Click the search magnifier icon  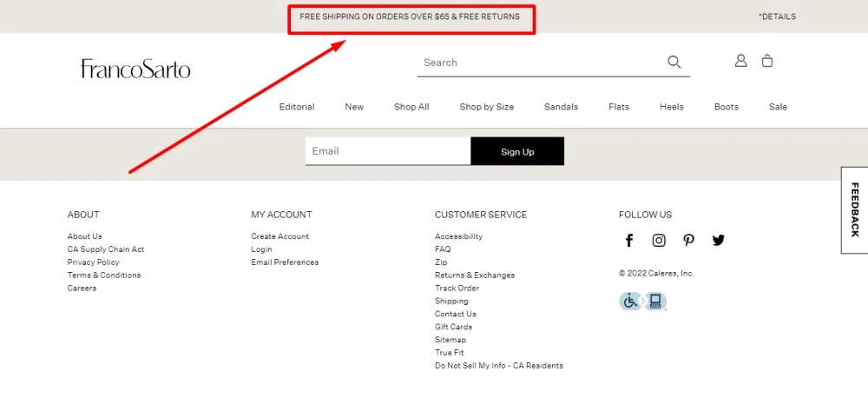pyautogui.click(x=674, y=62)
